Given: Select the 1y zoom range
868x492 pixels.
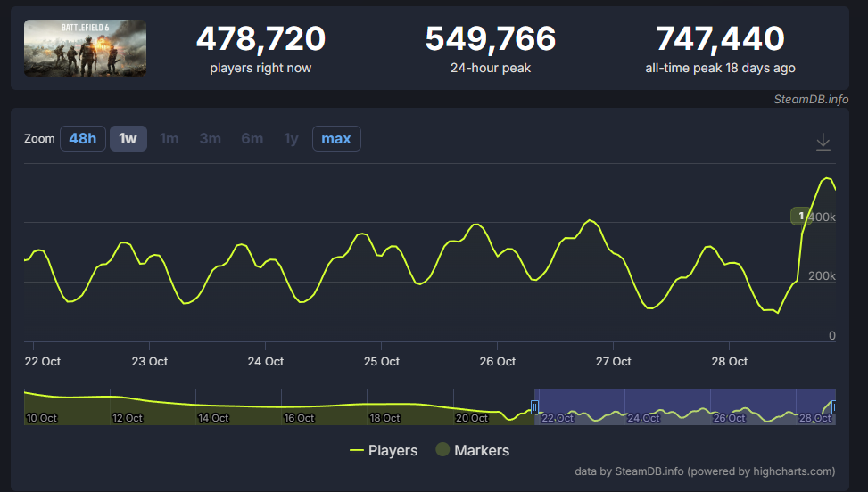Looking at the screenshot, I should [x=291, y=139].
